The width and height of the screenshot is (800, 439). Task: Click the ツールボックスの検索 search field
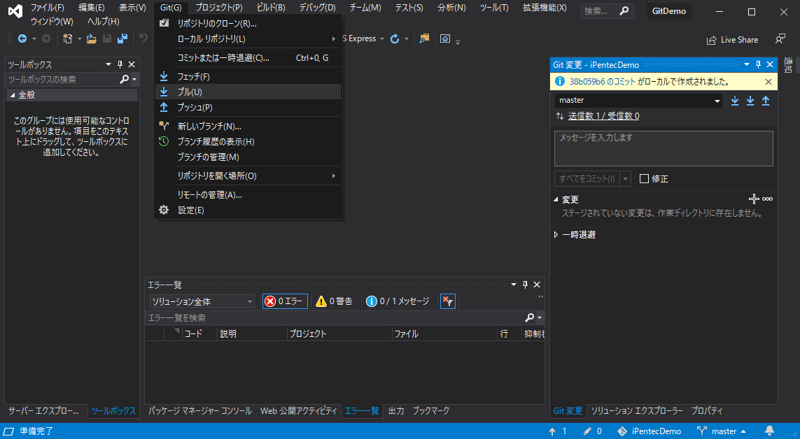coord(61,79)
